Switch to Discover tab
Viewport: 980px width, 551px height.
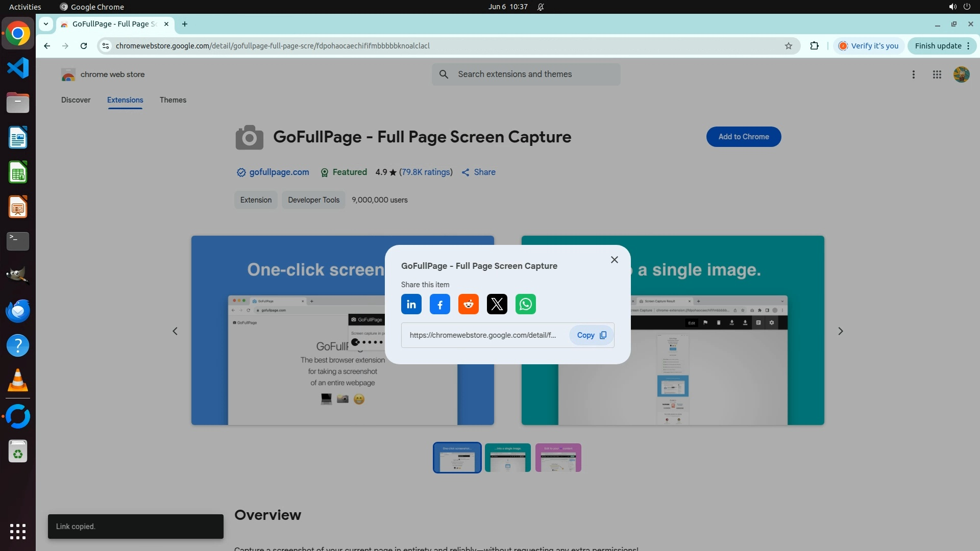coord(76,100)
